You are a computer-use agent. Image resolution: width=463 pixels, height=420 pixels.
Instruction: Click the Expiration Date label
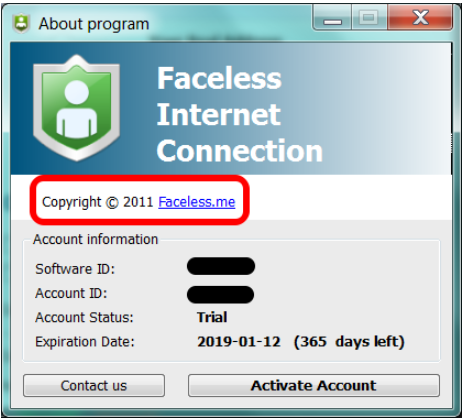click(85, 342)
